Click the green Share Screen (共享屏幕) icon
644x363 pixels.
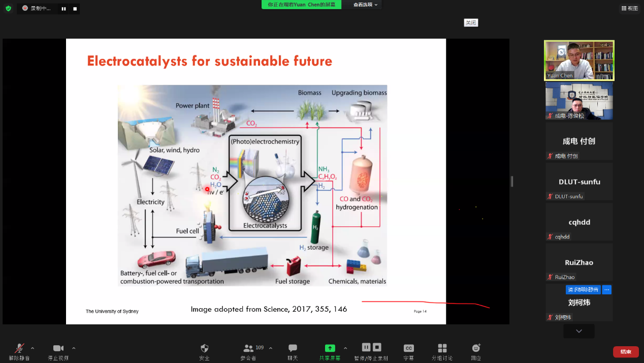tap(330, 348)
